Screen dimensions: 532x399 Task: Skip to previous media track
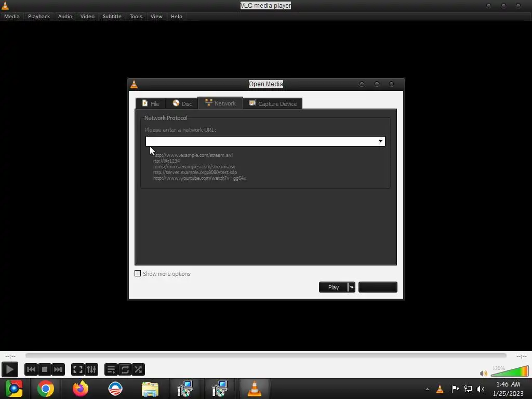[x=31, y=369]
